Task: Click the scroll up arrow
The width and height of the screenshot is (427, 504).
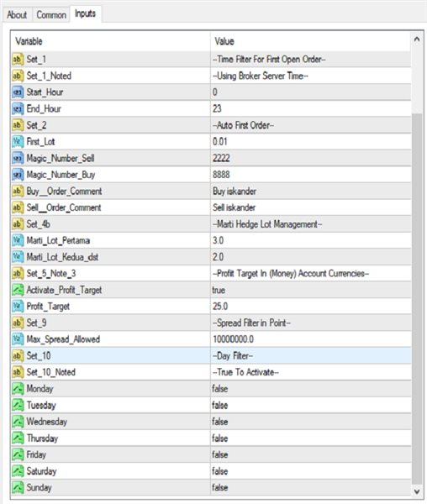Action: point(417,39)
